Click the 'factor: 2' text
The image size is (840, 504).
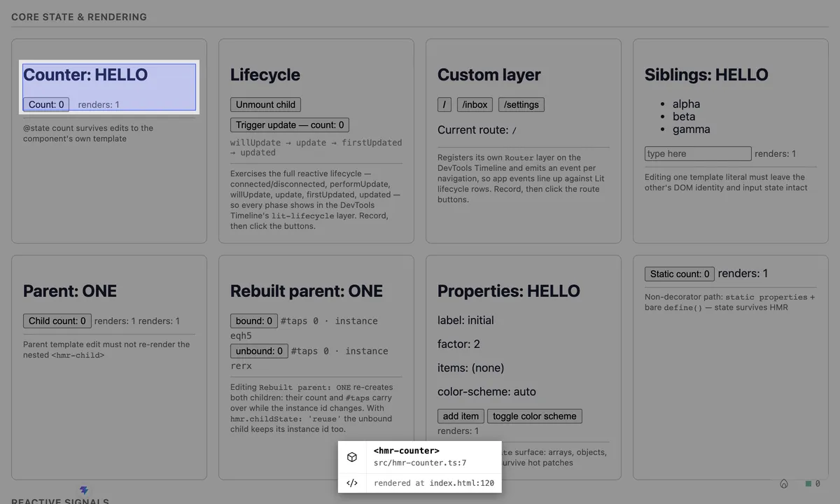(458, 344)
